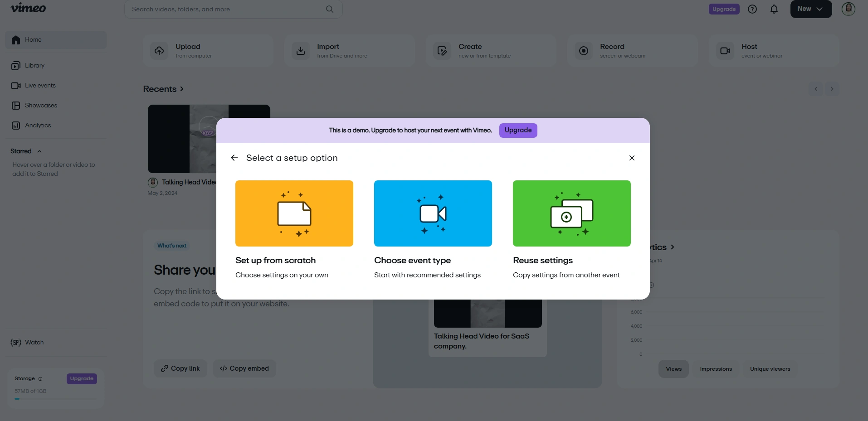Screen dimensions: 868x421
Task: Click the Storage info icon
Action: coord(40,379)
